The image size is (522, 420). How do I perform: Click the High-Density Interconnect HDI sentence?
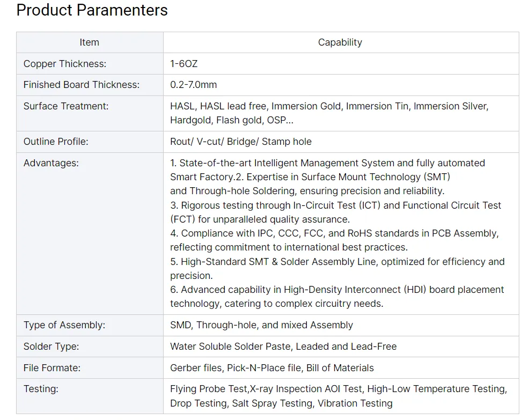tap(337, 297)
